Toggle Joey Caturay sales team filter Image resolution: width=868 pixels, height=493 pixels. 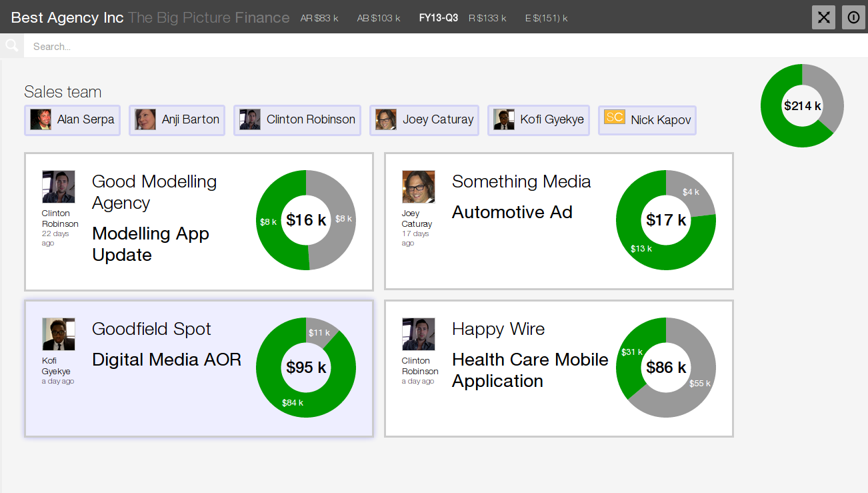[424, 120]
